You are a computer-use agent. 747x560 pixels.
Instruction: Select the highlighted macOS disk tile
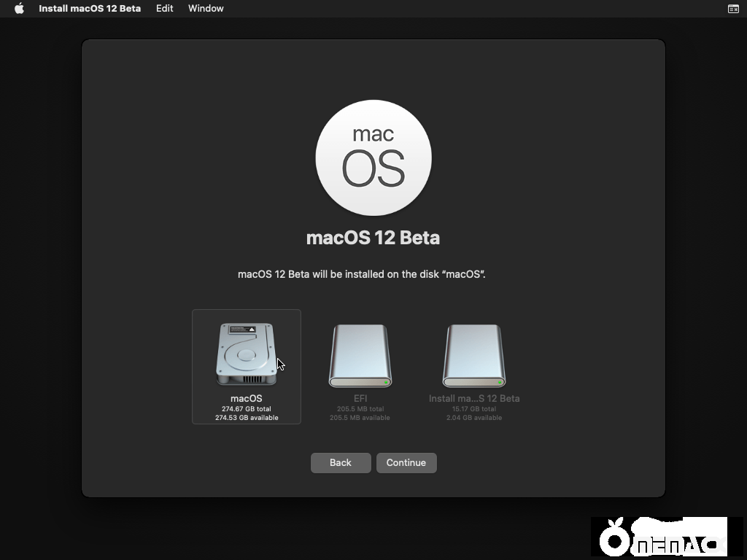pos(246,366)
